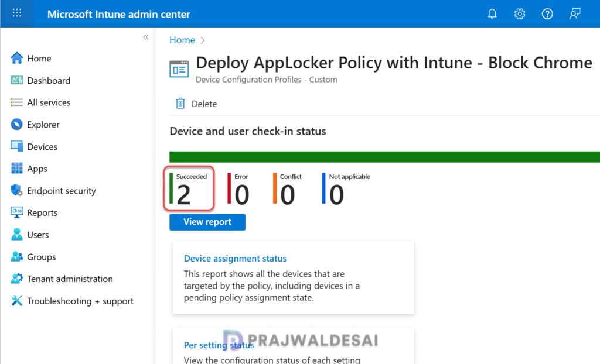Image resolution: width=600 pixels, height=364 pixels.
Task: Click the configuration profile icon beside title
Action: point(179,69)
